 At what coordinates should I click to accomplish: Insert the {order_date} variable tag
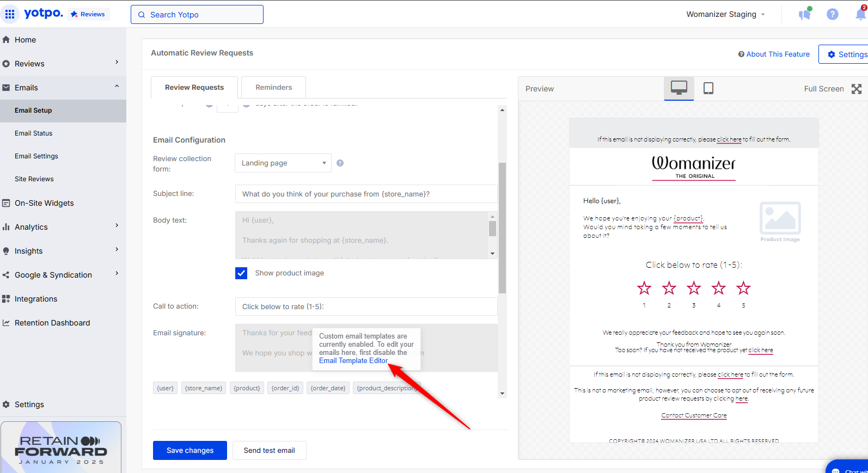[328, 388]
